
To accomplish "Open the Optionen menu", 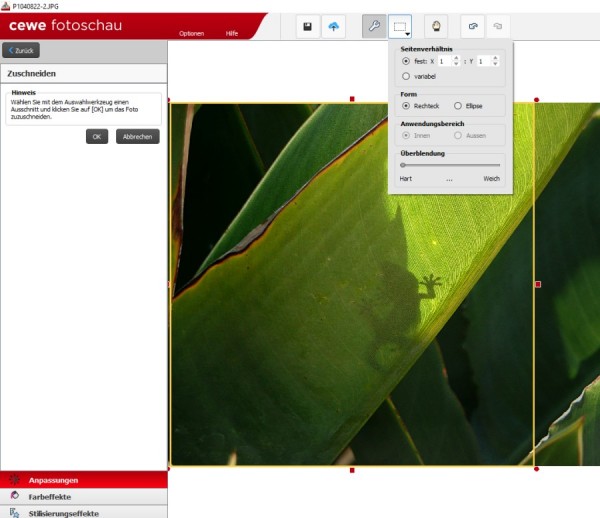I will (191, 34).
